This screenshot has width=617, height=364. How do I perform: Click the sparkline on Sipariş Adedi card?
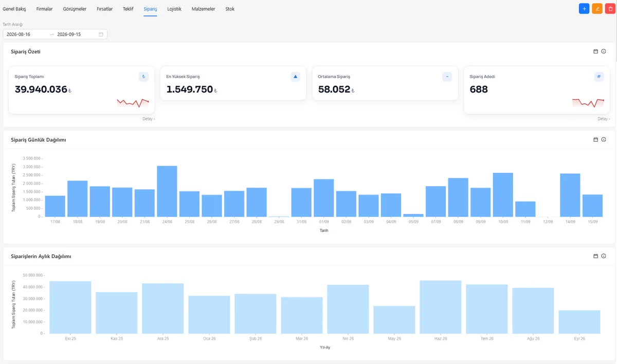(x=588, y=102)
